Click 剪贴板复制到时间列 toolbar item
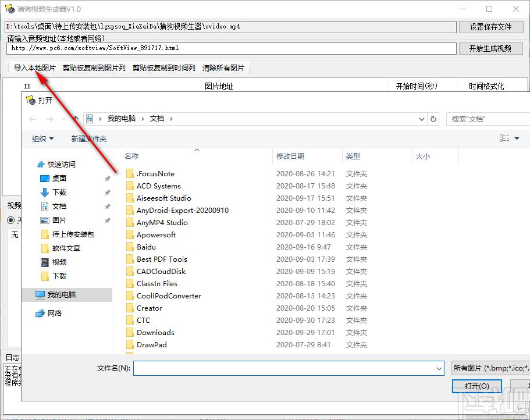Viewport: 530px width, 420px height. tap(163, 68)
